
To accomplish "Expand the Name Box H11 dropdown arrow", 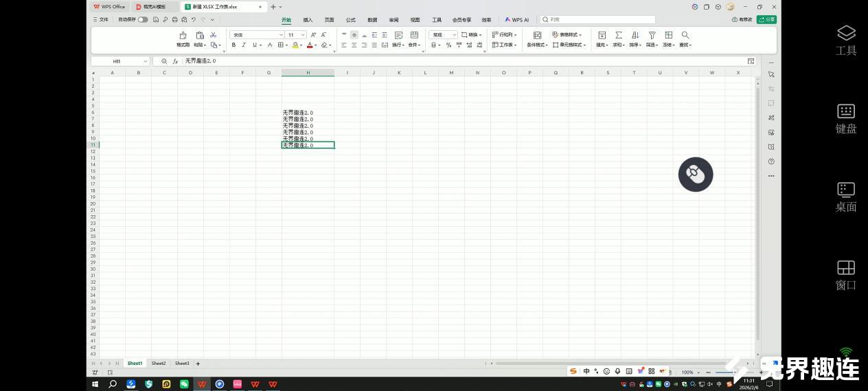I will click(x=145, y=61).
